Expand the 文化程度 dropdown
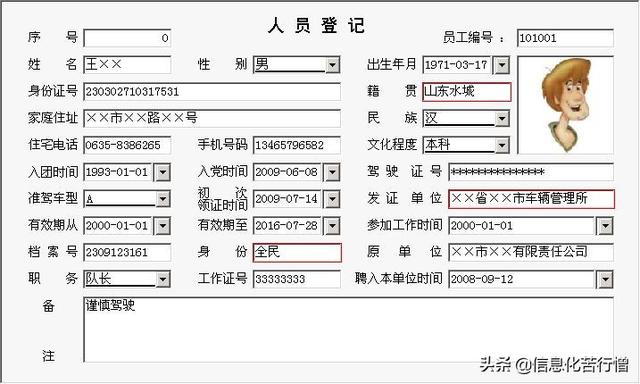The height and width of the screenshot is (384, 640). click(x=502, y=145)
